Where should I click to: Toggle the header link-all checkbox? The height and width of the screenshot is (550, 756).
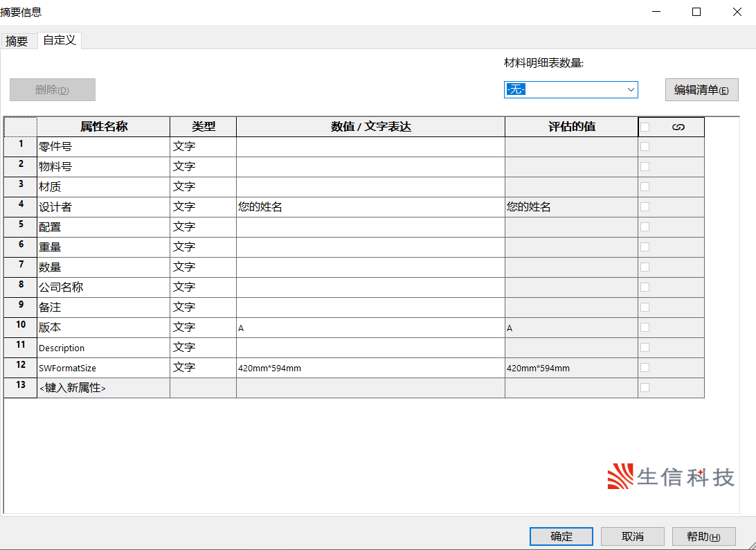645,127
